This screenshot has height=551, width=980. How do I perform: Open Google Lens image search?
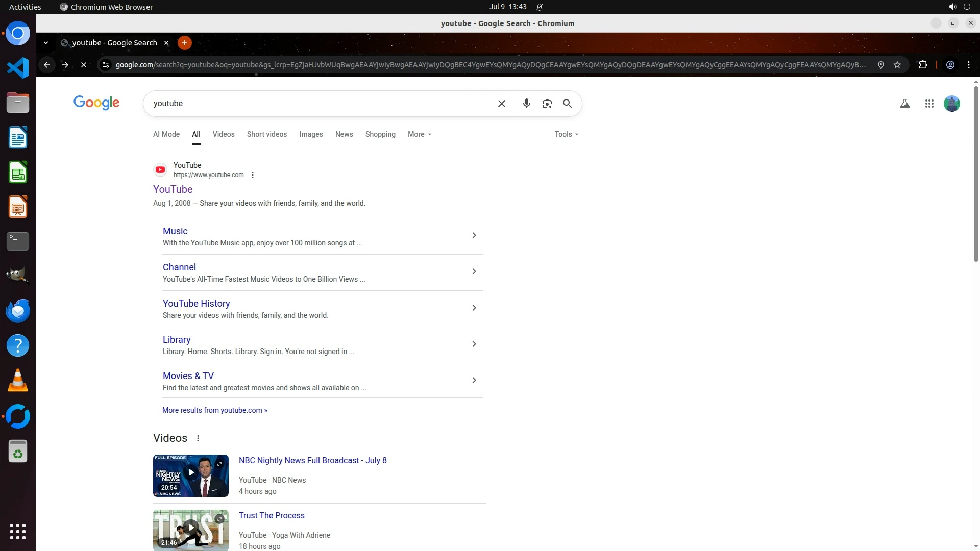click(x=547, y=104)
